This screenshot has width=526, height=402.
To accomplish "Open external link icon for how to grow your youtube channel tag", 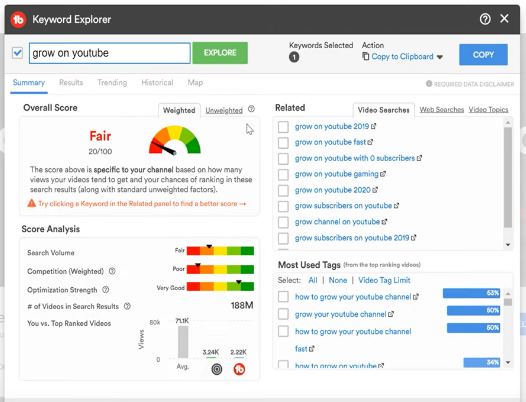I will tap(416, 297).
